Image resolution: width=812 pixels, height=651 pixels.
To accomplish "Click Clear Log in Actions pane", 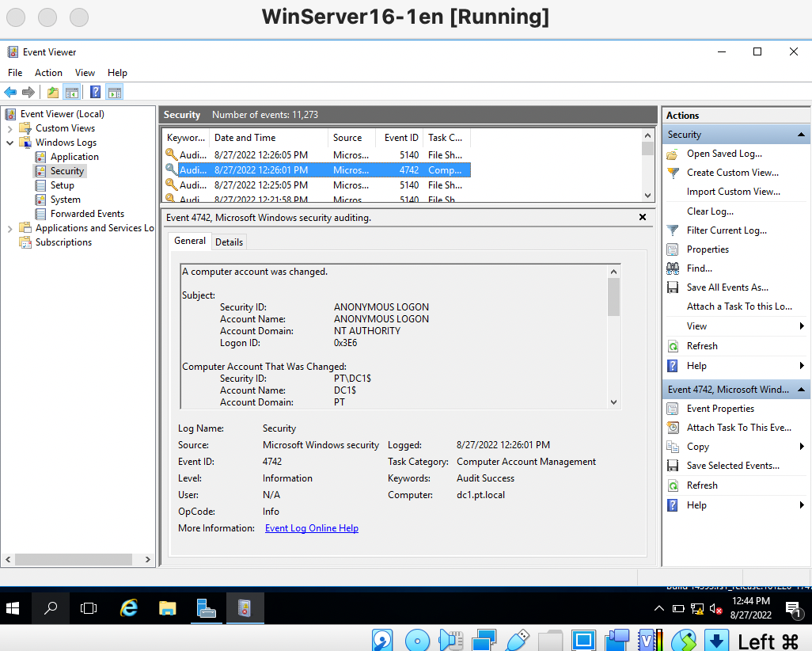I will (x=710, y=211).
